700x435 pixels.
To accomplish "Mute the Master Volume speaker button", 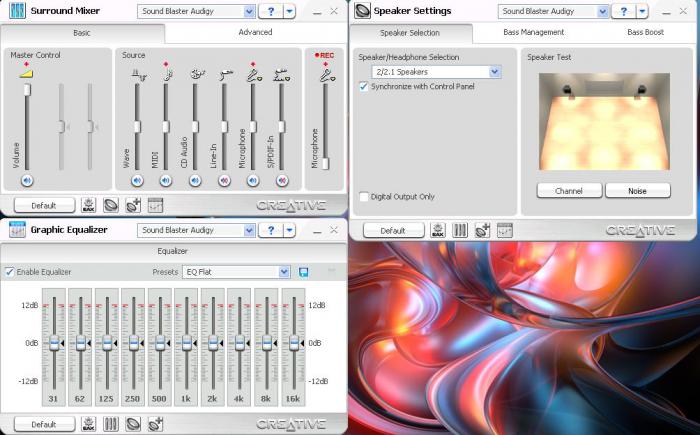I will click(x=27, y=180).
